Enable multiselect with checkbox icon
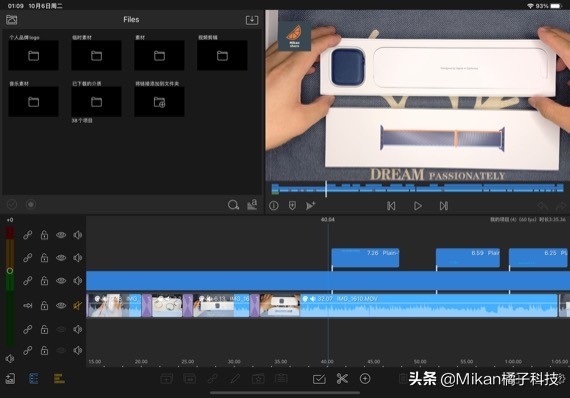 (319, 379)
